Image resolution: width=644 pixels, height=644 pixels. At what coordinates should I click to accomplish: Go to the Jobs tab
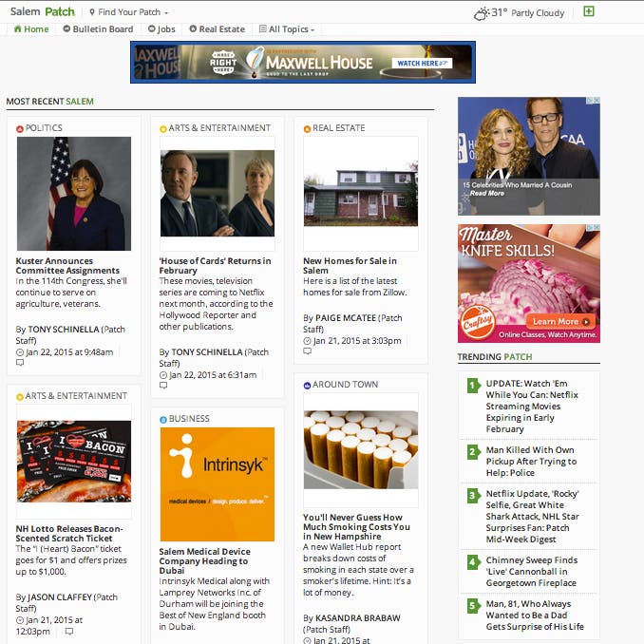[x=161, y=29]
